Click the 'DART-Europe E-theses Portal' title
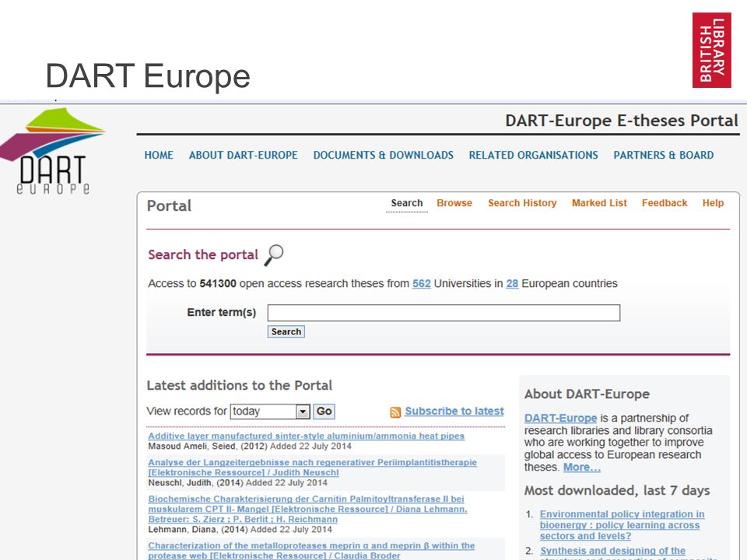The height and width of the screenshot is (560, 747). (x=622, y=121)
